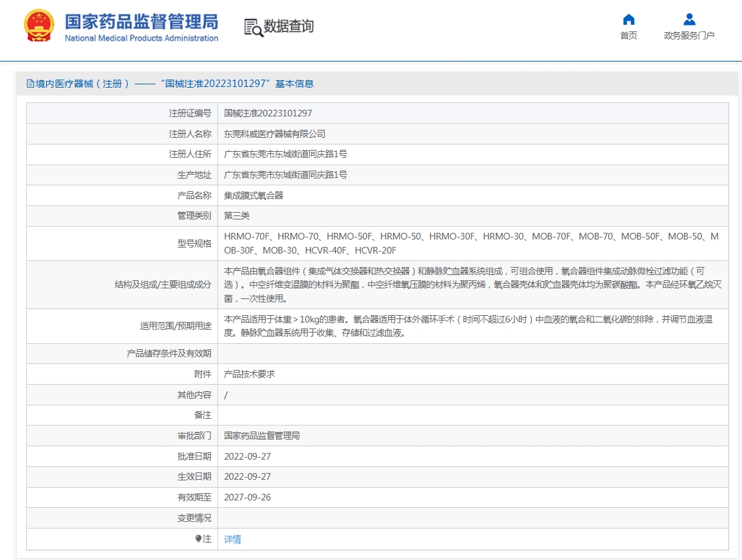This screenshot has width=742, height=560.
Task: Click the National Medical Products Administration subtitle
Action: coord(141,38)
